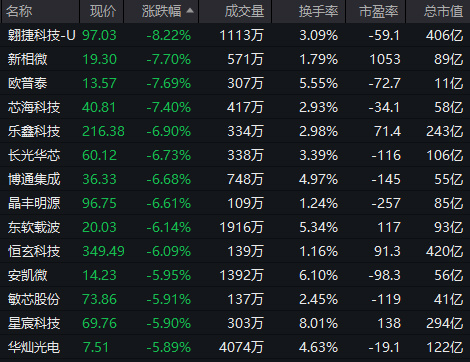Sort by the 涨跌幅 arrow icon

[190, 11]
